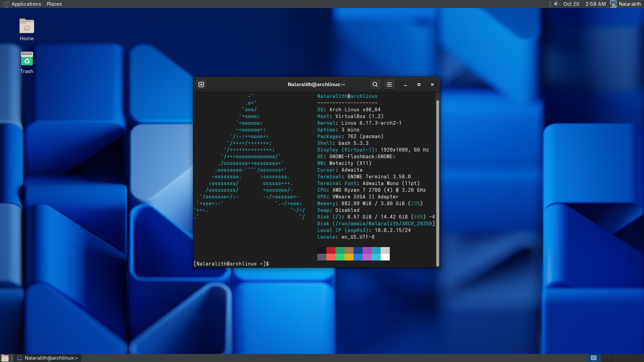Viewport: 644px width, 362px height.
Task: Click the red color block
Action: pos(331,250)
